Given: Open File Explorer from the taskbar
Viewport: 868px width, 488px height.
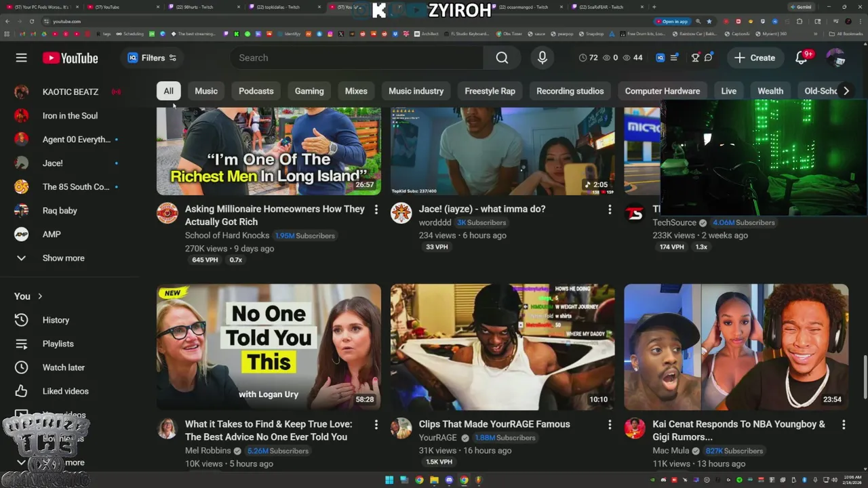Looking at the screenshot, I should pyautogui.click(x=434, y=480).
